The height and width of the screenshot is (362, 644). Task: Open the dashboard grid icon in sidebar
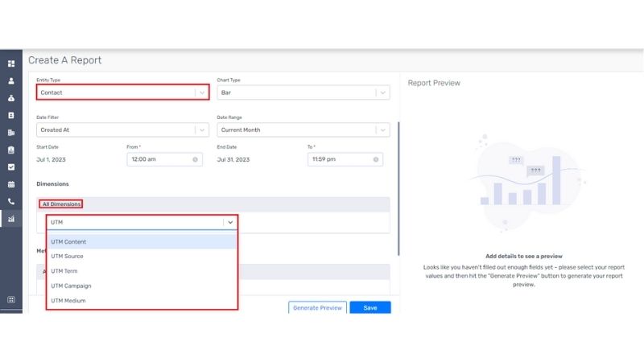(11, 64)
